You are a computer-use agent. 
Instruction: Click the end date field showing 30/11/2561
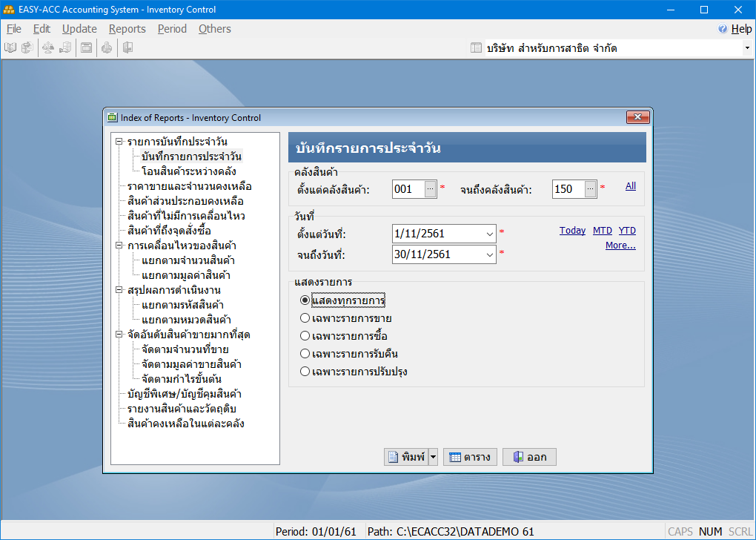437,254
